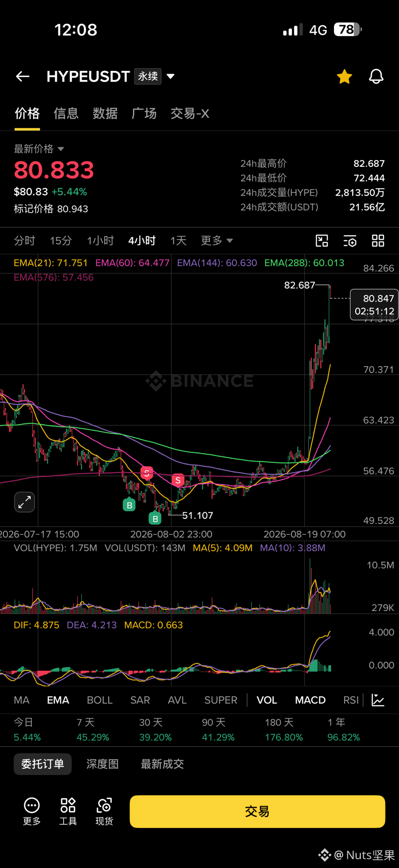Tap the battery indicator in status bar
The image size is (399, 868).
pyautogui.click(x=348, y=30)
